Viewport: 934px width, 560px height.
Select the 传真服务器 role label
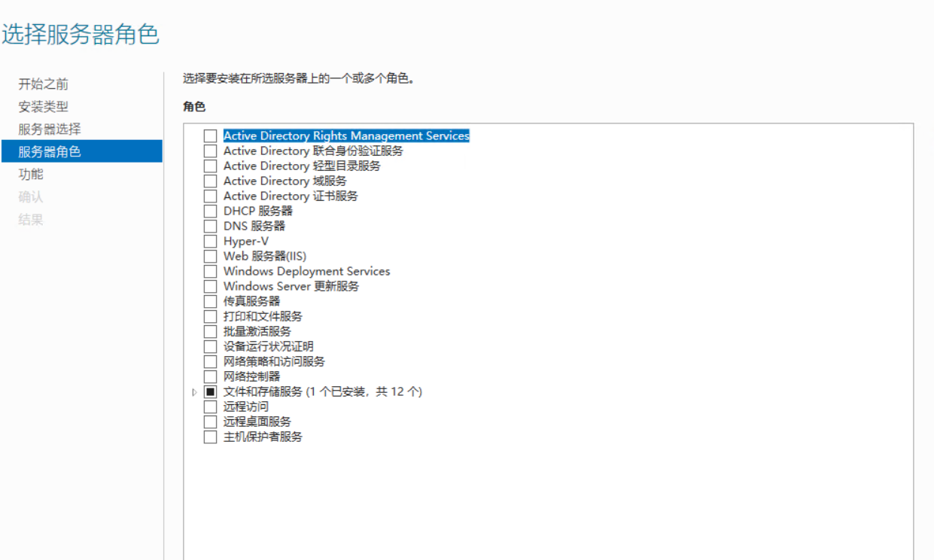click(251, 302)
